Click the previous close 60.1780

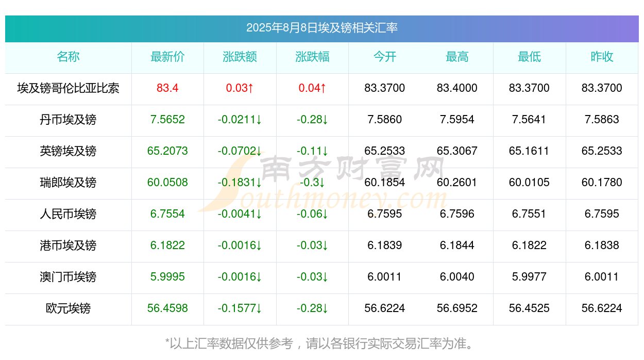click(602, 183)
